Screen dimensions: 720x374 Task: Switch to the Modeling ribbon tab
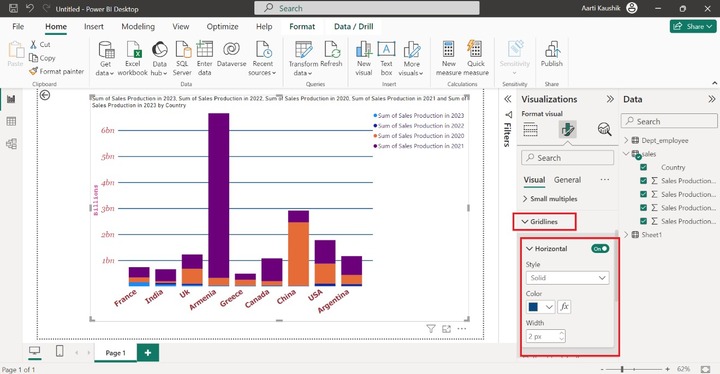tap(138, 26)
